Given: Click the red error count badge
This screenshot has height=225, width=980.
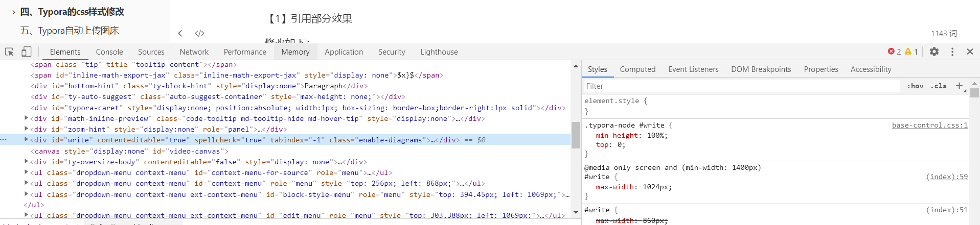Looking at the screenshot, I should tap(894, 52).
